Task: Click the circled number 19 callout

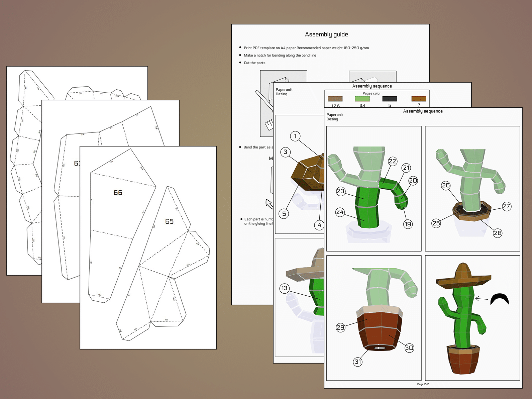Action: pos(408,224)
